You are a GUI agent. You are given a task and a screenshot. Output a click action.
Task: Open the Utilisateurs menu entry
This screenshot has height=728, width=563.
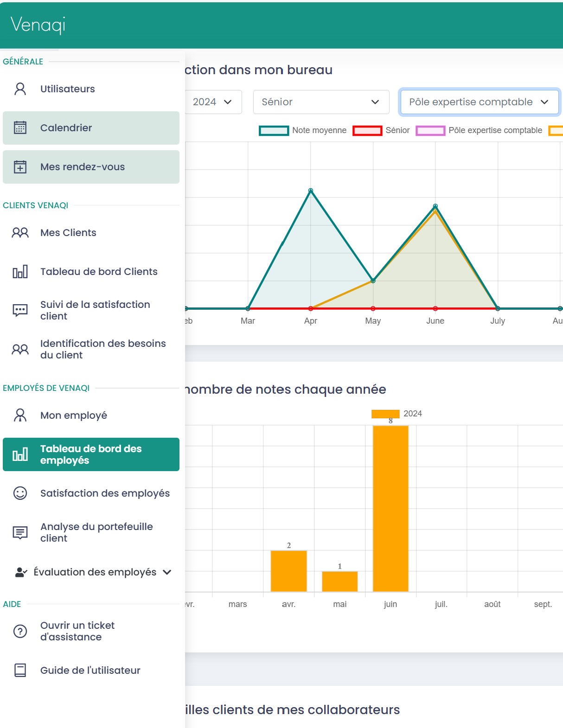point(91,89)
